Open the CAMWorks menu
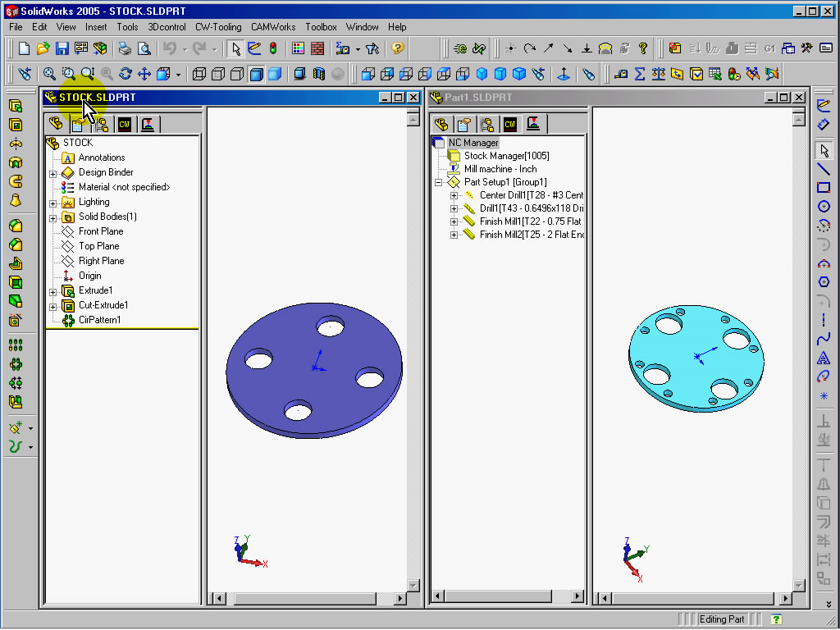This screenshot has width=840, height=630. (273, 27)
